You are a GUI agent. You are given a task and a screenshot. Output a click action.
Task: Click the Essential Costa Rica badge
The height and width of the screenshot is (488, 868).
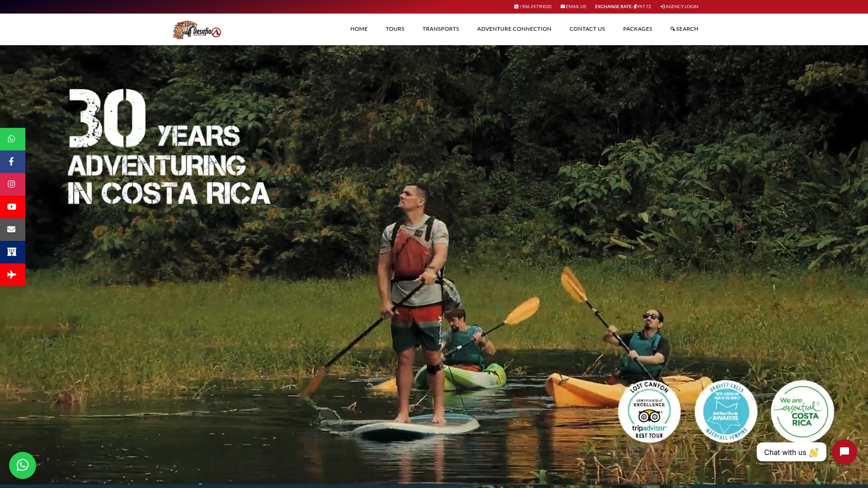pos(802,411)
